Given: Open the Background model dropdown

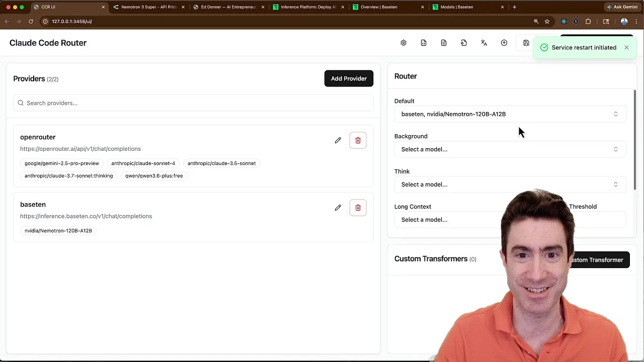Looking at the screenshot, I should 510,149.
